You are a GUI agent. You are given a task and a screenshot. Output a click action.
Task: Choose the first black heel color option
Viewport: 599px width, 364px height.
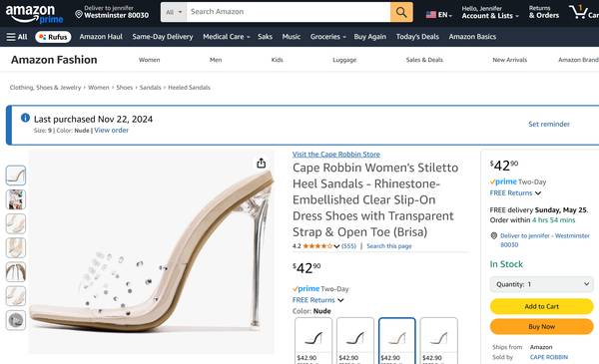click(x=313, y=341)
